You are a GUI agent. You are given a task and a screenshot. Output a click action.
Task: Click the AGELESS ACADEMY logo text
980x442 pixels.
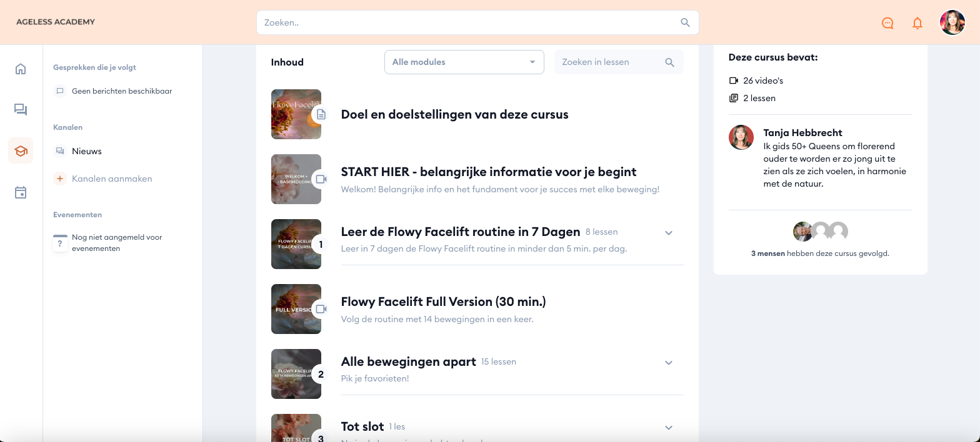tap(56, 22)
